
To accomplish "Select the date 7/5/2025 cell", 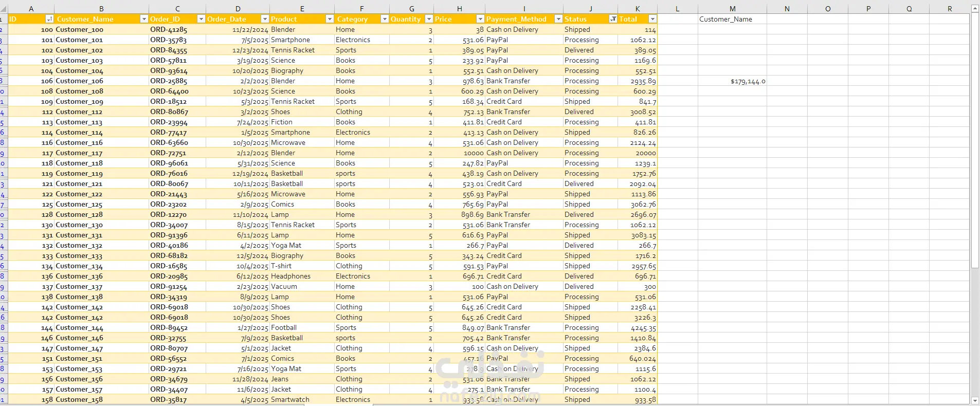I will click(238, 40).
